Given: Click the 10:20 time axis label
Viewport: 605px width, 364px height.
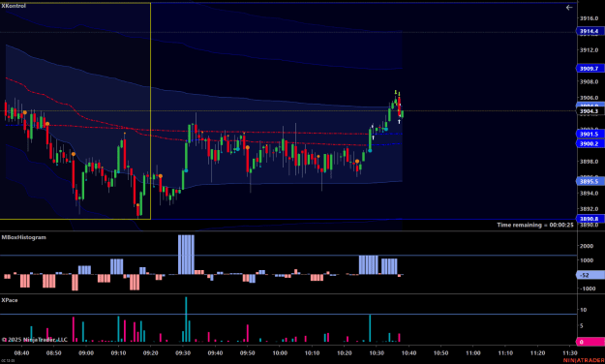Looking at the screenshot, I should pyautogui.click(x=345, y=352).
